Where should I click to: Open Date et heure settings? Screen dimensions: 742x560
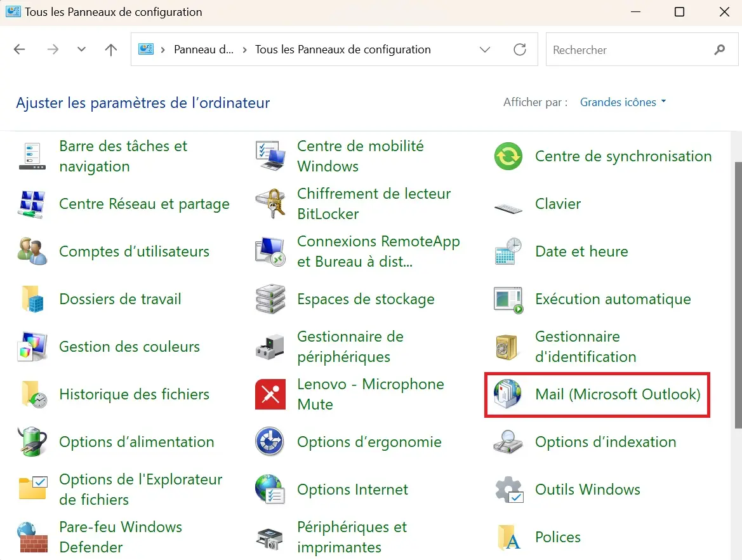pyautogui.click(x=581, y=251)
